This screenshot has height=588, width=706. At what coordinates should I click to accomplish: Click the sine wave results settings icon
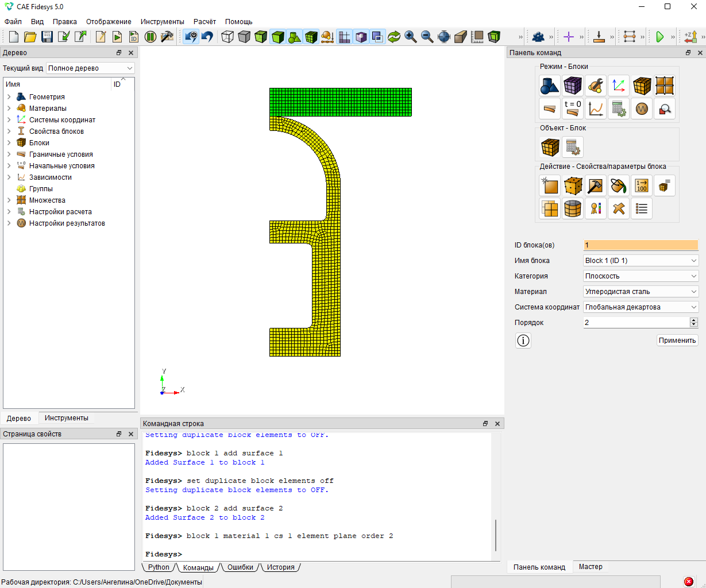(642, 109)
